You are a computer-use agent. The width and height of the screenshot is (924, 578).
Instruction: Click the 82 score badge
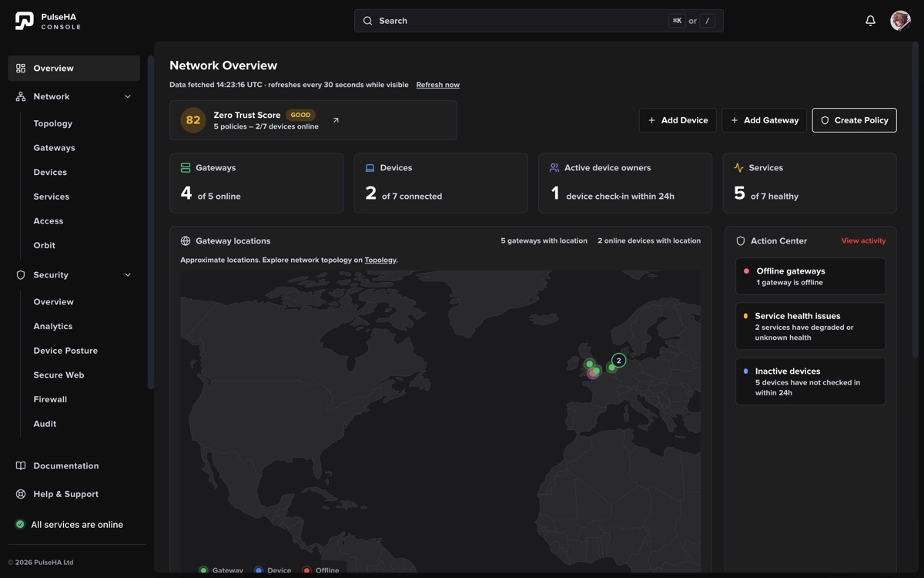(x=193, y=120)
